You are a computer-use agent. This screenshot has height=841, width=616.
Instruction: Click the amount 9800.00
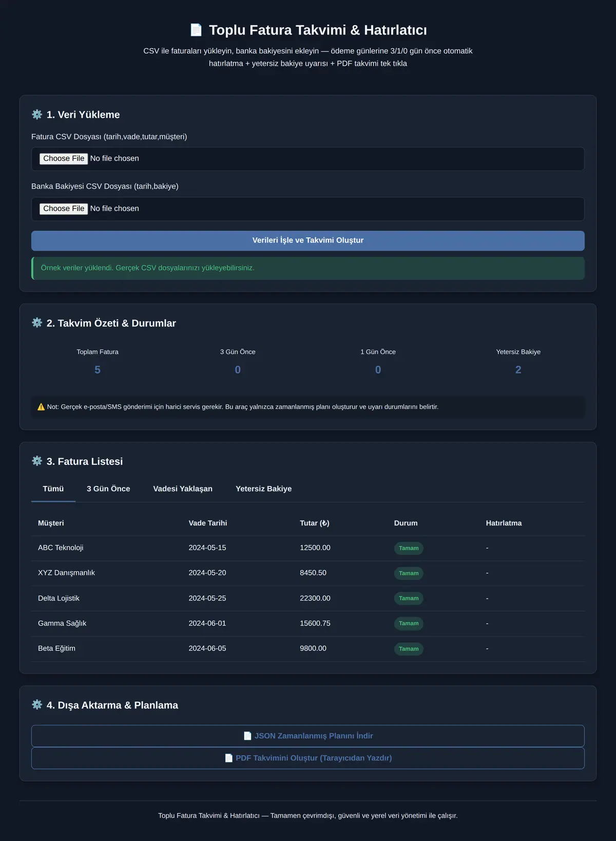pyautogui.click(x=313, y=648)
